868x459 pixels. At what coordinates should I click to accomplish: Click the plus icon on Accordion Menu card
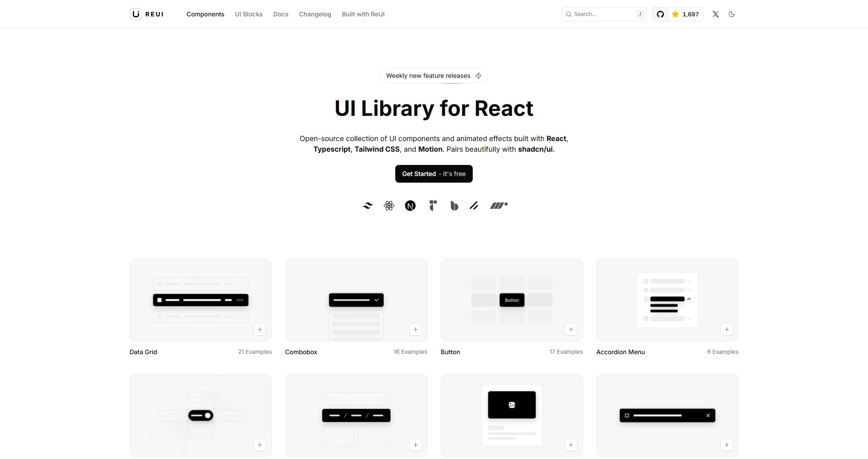tap(726, 329)
